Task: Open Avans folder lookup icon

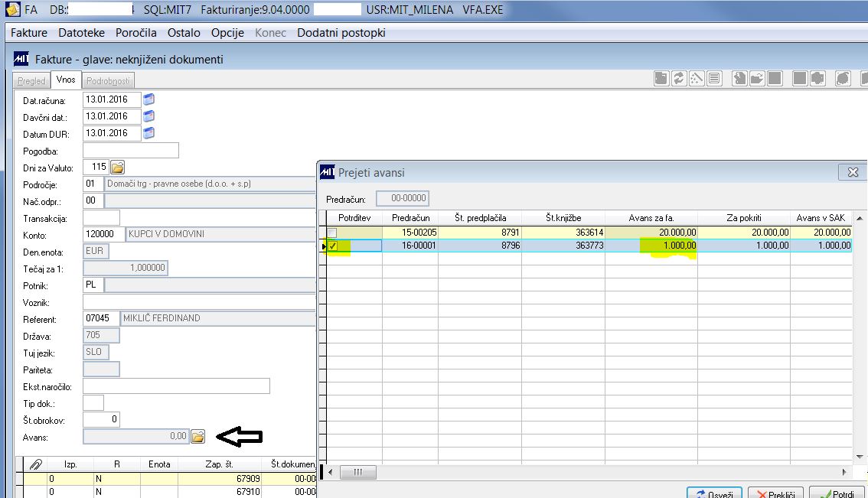Action: (197, 437)
